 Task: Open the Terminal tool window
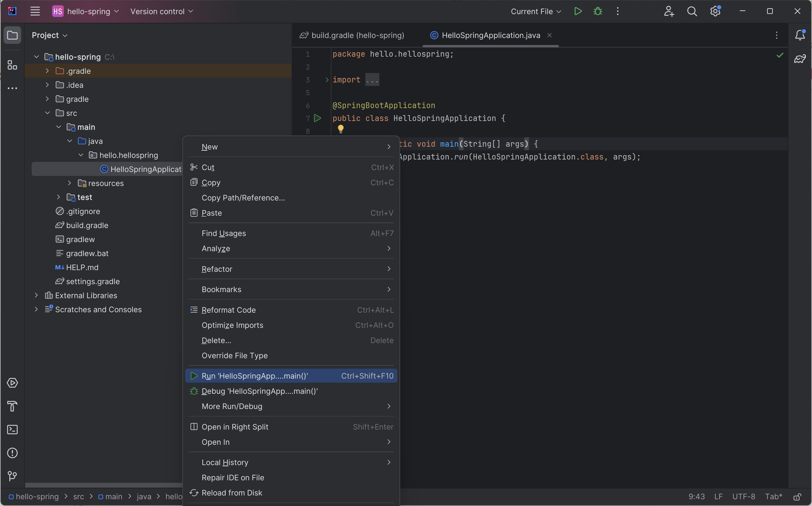coord(12,429)
